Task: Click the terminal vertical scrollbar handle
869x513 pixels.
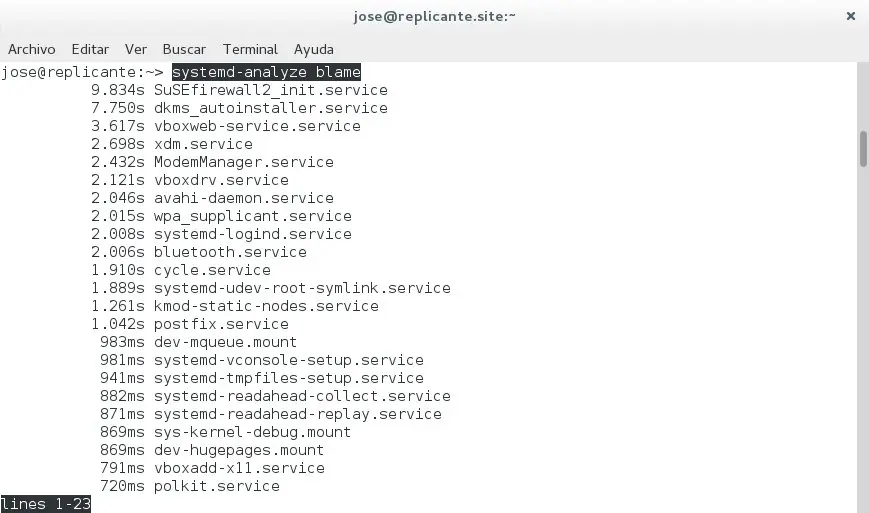Action: click(863, 148)
